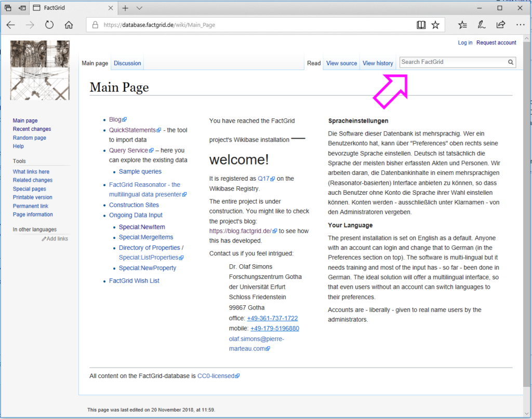Click the Log in link

pyautogui.click(x=465, y=43)
